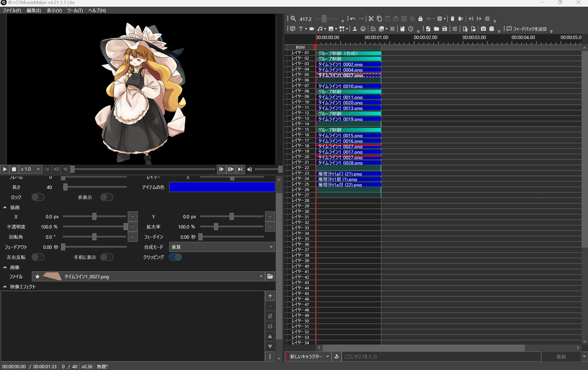Screen dimensions: 588x370
Task: Open the 合成モード dropdown showing 乗算
Action: [x=222, y=247]
